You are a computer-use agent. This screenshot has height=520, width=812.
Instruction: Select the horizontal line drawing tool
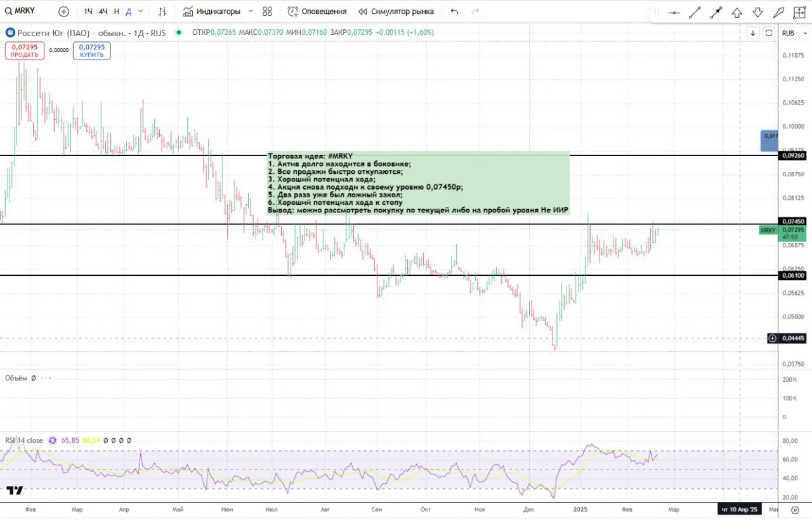(x=674, y=12)
